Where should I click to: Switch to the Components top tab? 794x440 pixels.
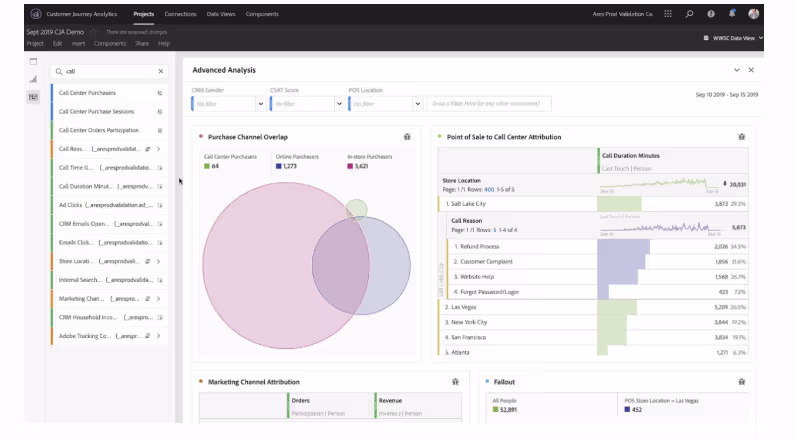262,14
